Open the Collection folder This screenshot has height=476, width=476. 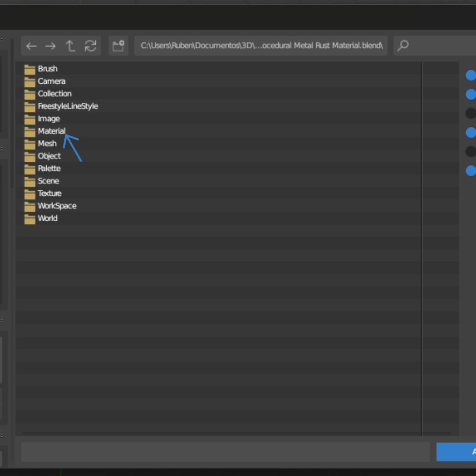[54, 94]
